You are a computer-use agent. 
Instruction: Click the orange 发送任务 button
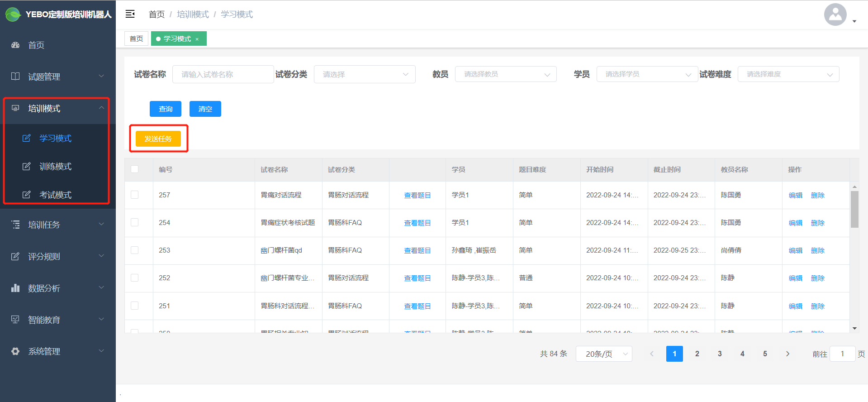(x=158, y=139)
